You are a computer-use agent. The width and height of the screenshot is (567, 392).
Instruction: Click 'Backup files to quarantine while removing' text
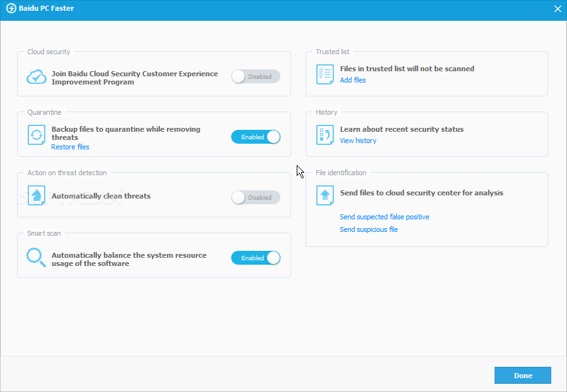125,129
